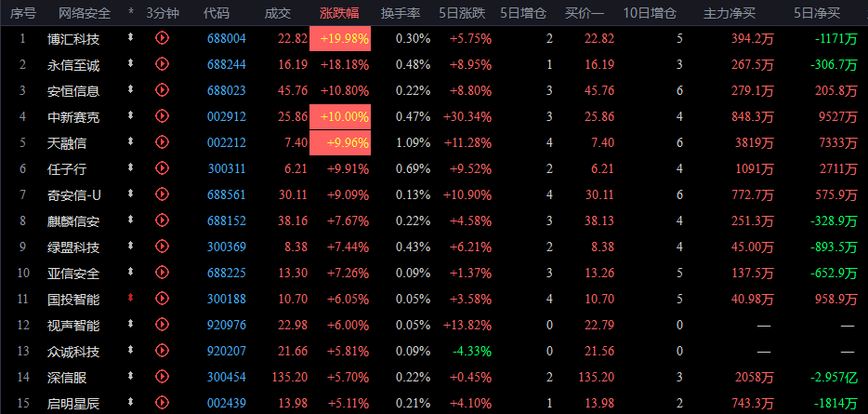The width and height of the screenshot is (868, 414).
Task: Click the +30.34% five-day change value
Action: (x=467, y=116)
